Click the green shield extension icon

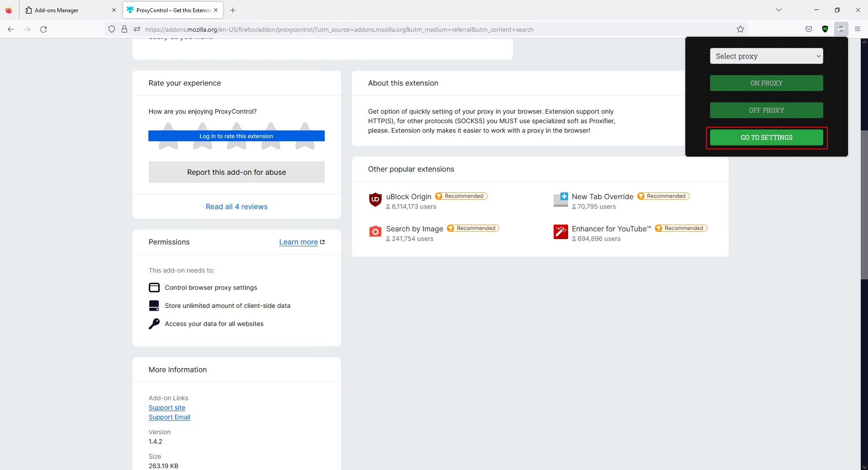click(x=825, y=29)
